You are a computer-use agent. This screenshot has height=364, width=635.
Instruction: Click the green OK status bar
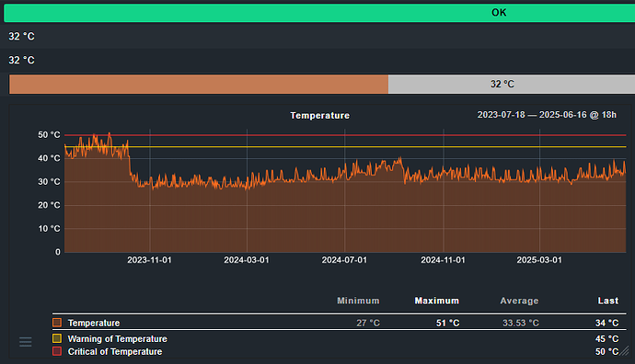coord(319,13)
